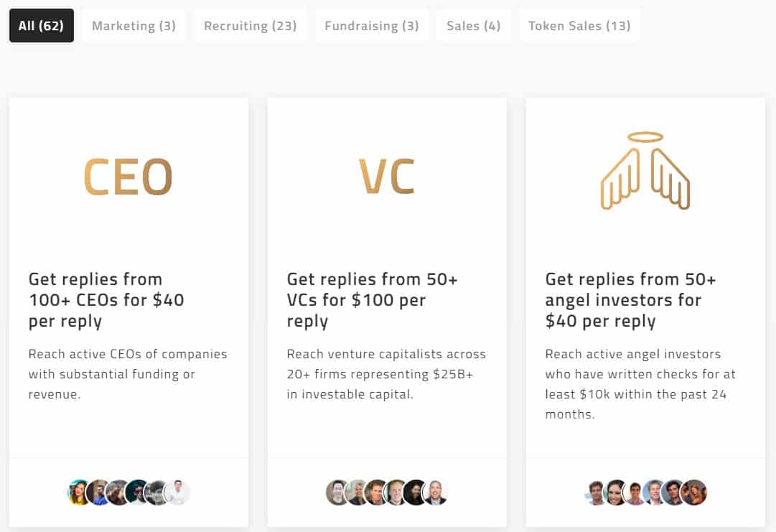Image resolution: width=776 pixels, height=532 pixels.
Task: Click the first avatar in the CEO card
Action: point(80,493)
